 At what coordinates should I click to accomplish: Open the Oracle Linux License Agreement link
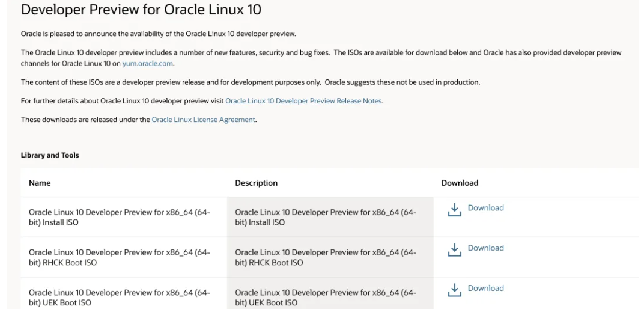click(203, 120)
